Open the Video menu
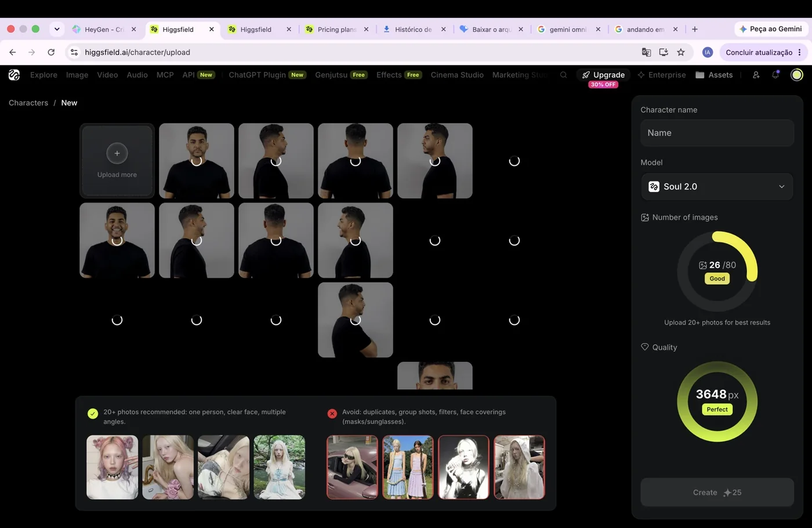This screenshot has width=812, height=528. 107,75
